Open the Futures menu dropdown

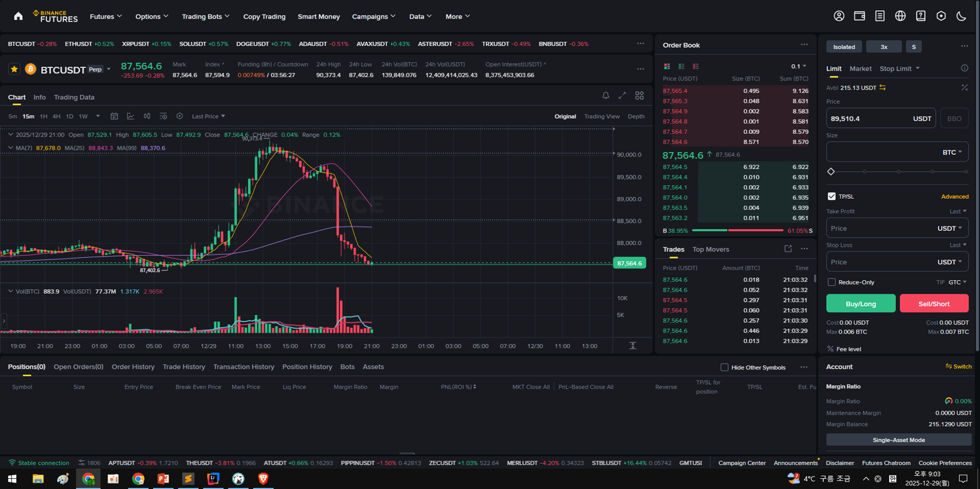pos(106,16)
